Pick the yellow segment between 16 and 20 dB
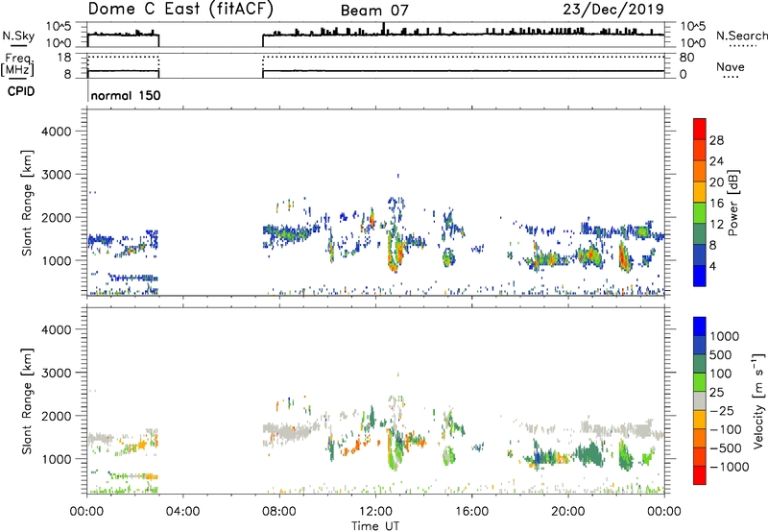 [x=700, y=191]
